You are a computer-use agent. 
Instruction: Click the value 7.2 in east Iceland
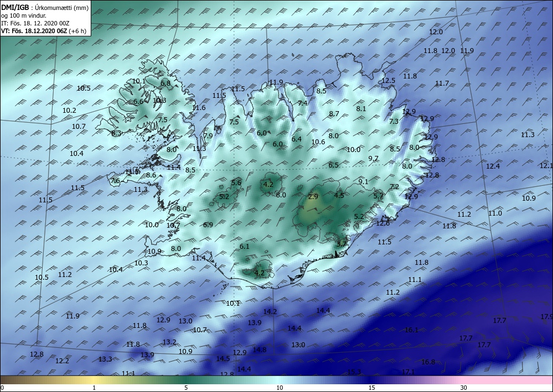[394, 186]
